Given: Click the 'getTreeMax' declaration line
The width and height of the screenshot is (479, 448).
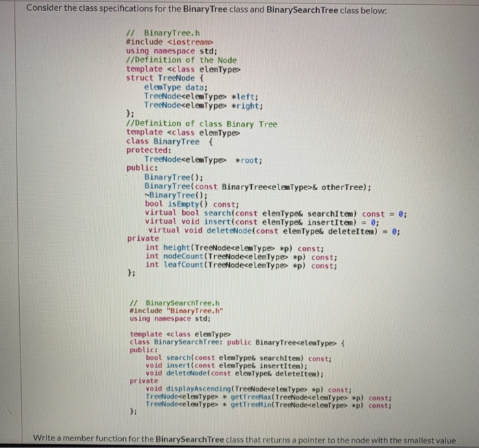Looking at the screenshot, I should pyautogui.click(x=268, y=397).
